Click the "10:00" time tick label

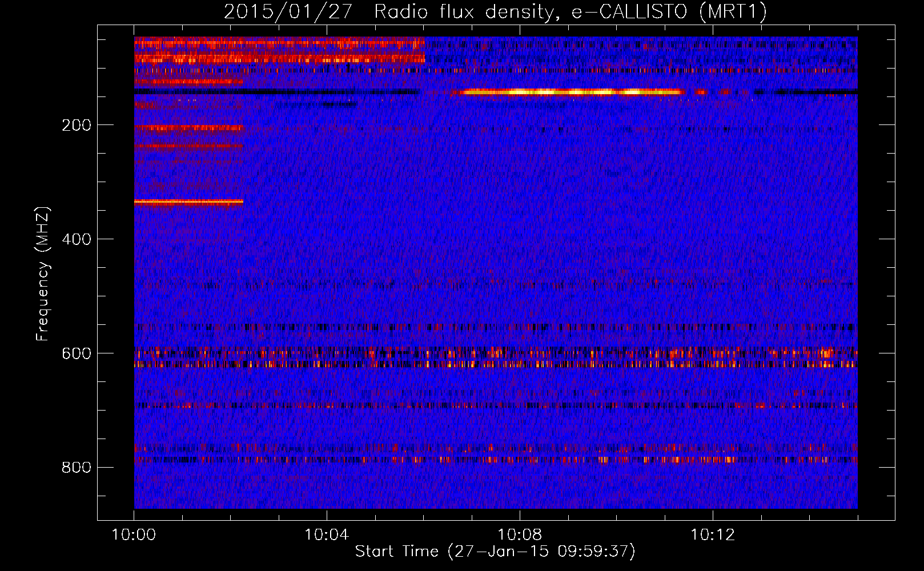click(134, 534)
